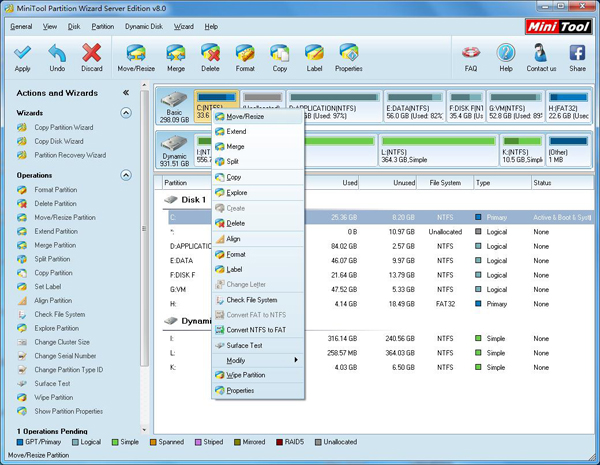Choose Extend in the context menu
Image resolution: width=600 pixels, height=465 pixels.
(x=258, y=132)
